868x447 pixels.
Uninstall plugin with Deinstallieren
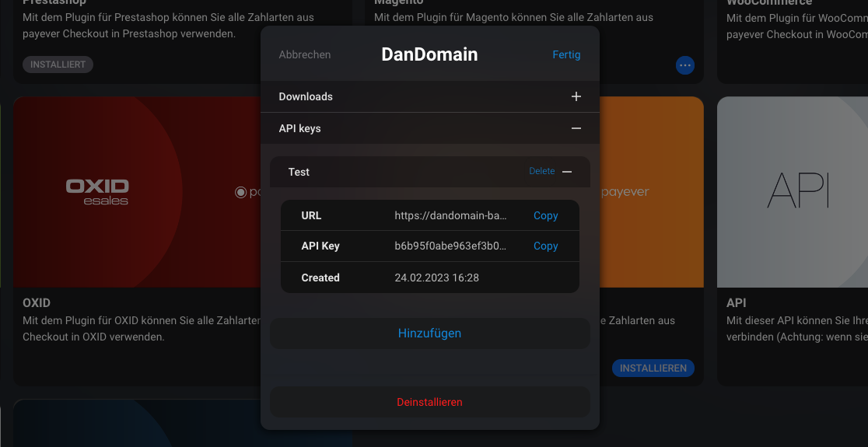pyautogui.click(x=429, y=402)
